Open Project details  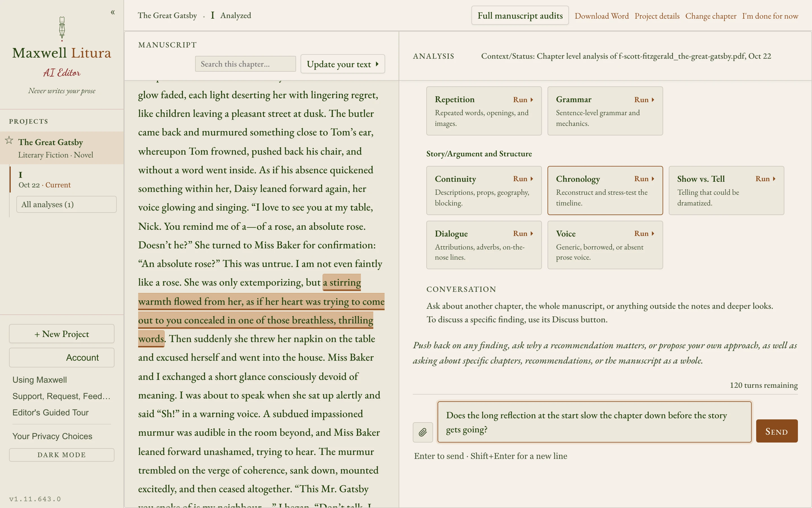(657, 16)
